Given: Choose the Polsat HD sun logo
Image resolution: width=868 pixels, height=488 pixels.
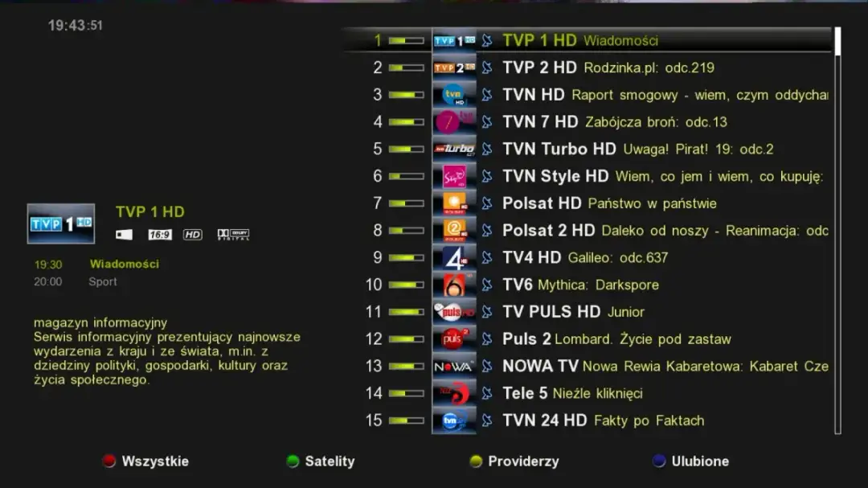Looking at the screenshot, I should 454,203.
